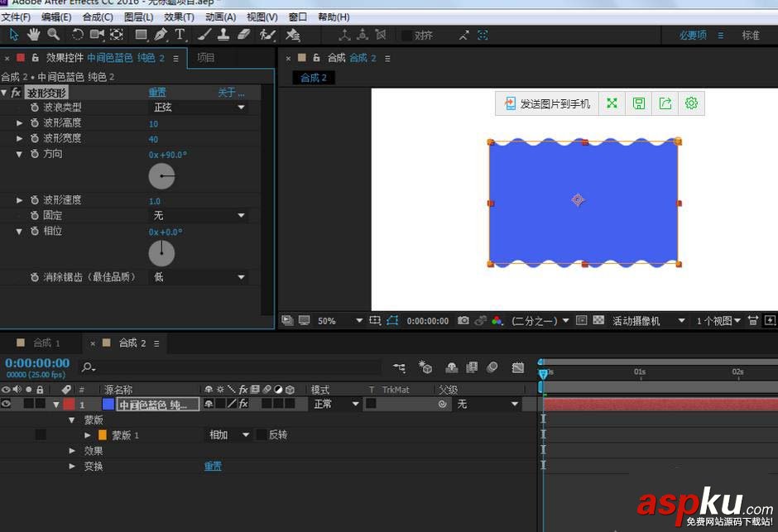Open the 效果(T) menu
This screenshot has height=532, width=778.
(x=179, y=17)
